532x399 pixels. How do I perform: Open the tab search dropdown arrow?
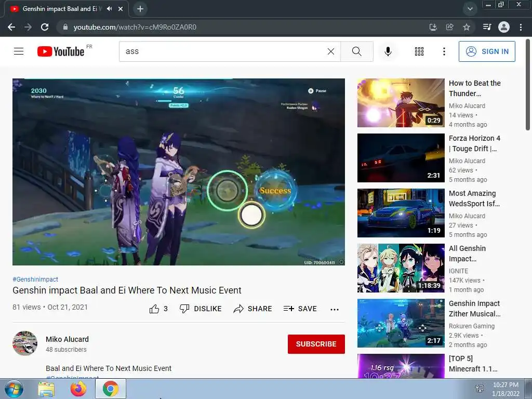pyautogui.click(x=470, y=9)
